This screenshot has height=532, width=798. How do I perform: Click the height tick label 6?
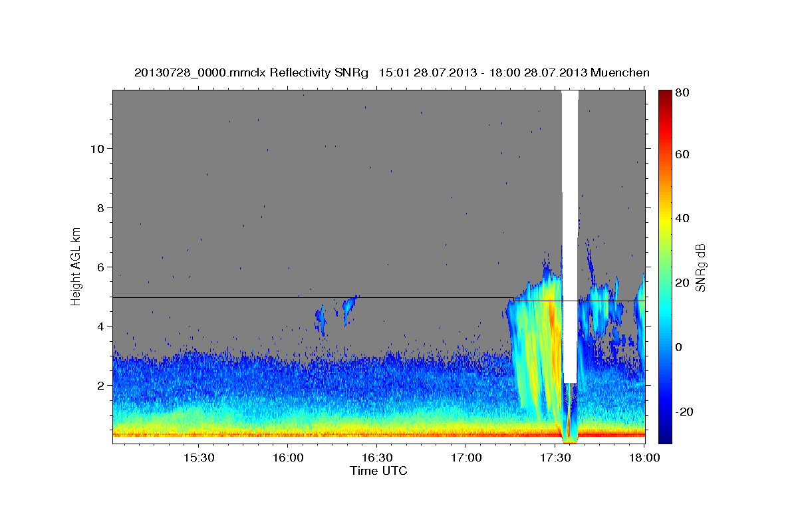pos(102,267)
